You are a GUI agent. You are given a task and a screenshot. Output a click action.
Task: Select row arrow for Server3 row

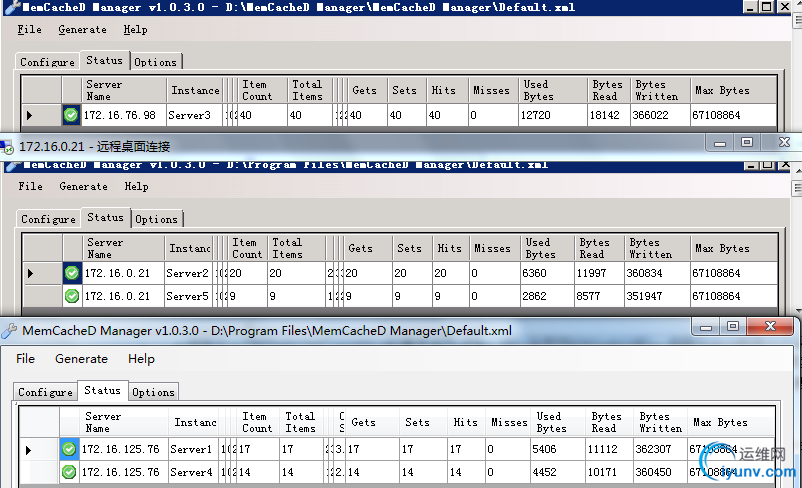coord(30,115)
